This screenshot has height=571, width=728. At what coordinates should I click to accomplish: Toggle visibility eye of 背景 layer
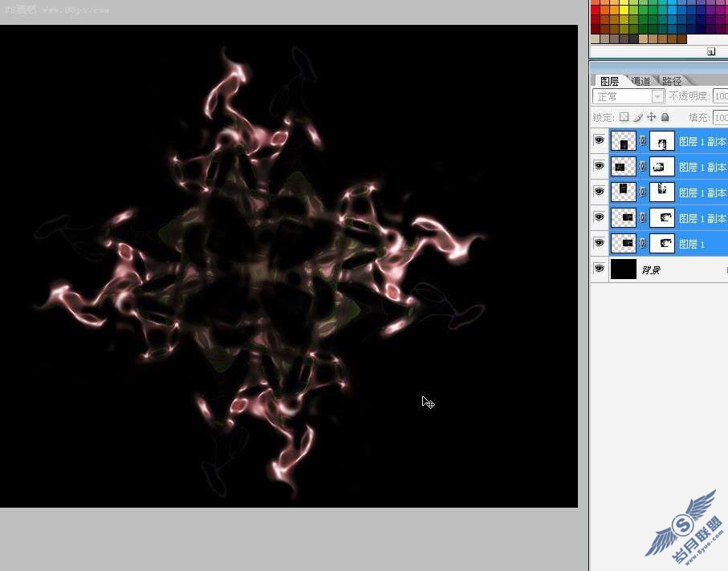pyautogui.click(x=599, y=269)
